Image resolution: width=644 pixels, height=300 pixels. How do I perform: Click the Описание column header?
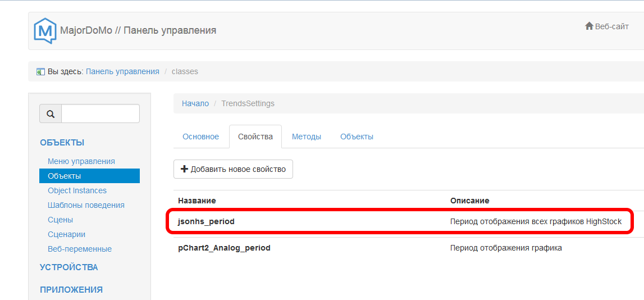click(x=470, y=201)
